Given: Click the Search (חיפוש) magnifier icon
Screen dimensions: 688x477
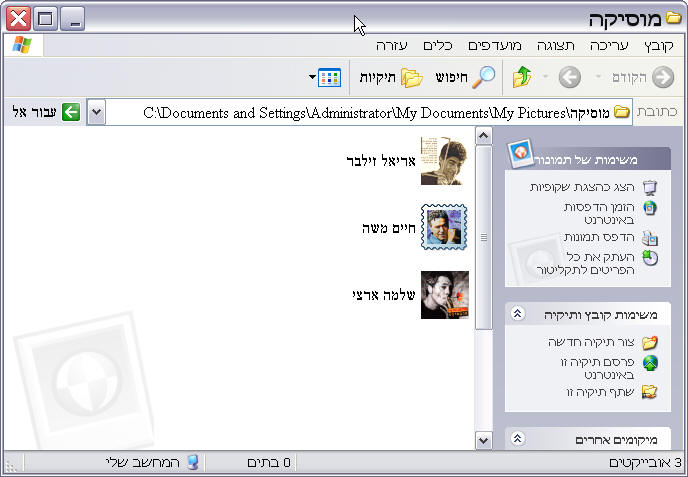Looking at the screenshot, I should tap(483, 77).
